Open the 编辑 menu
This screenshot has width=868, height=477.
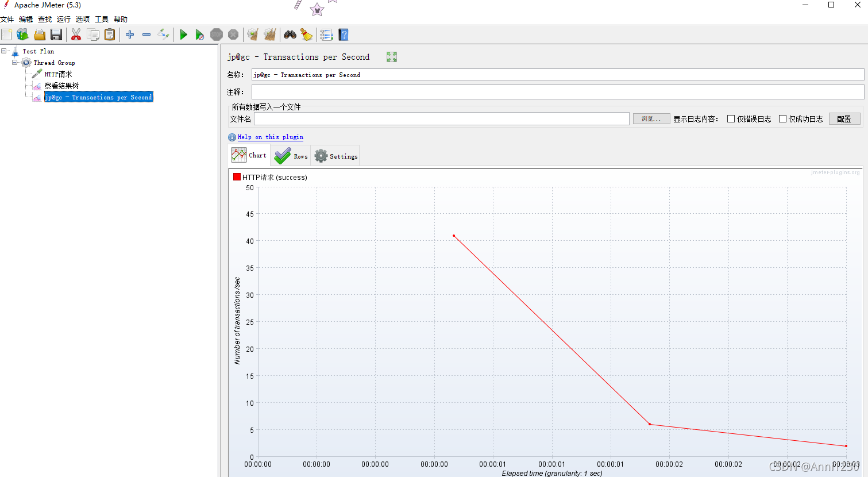click(26, 20)
